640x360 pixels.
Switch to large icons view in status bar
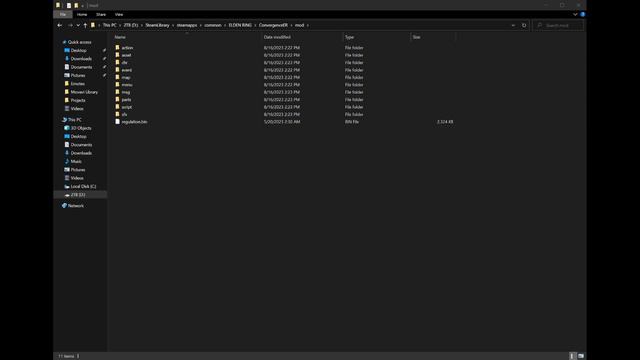coord(581,356)
